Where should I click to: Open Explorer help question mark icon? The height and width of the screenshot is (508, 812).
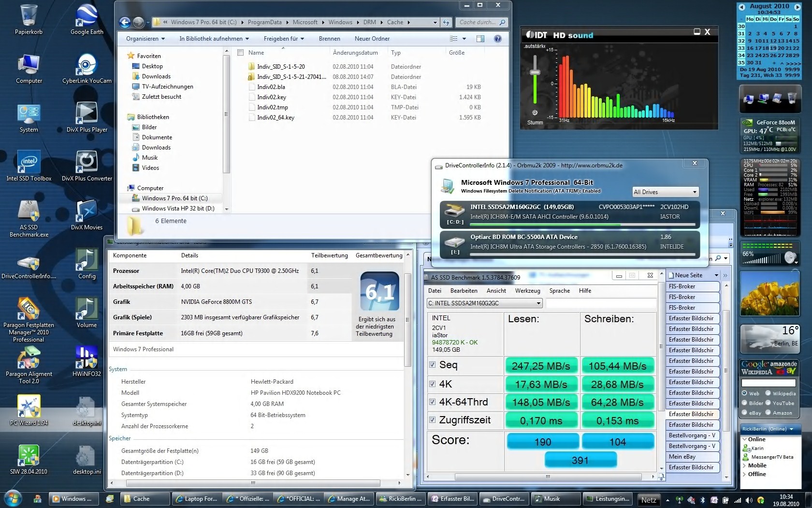497,39
